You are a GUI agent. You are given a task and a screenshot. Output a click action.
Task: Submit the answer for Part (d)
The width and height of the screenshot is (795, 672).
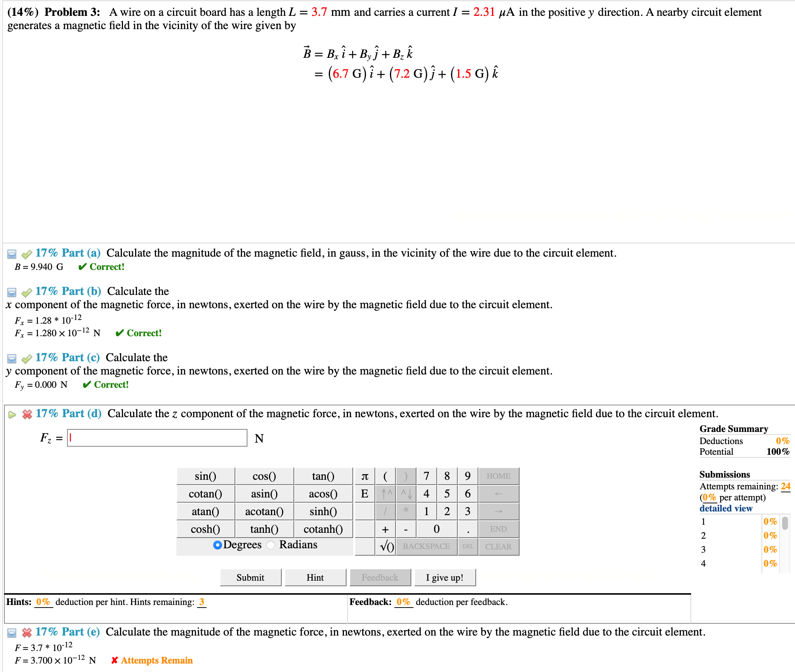[250, 577]
